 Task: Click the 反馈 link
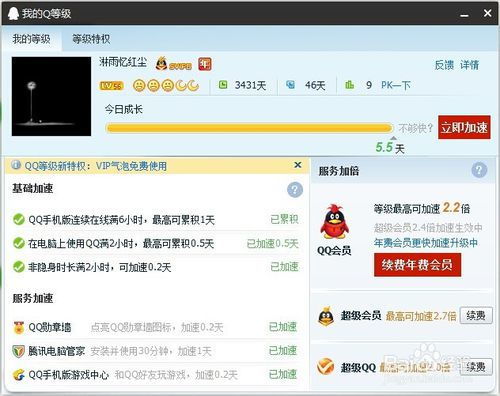[x=444, y=65]
